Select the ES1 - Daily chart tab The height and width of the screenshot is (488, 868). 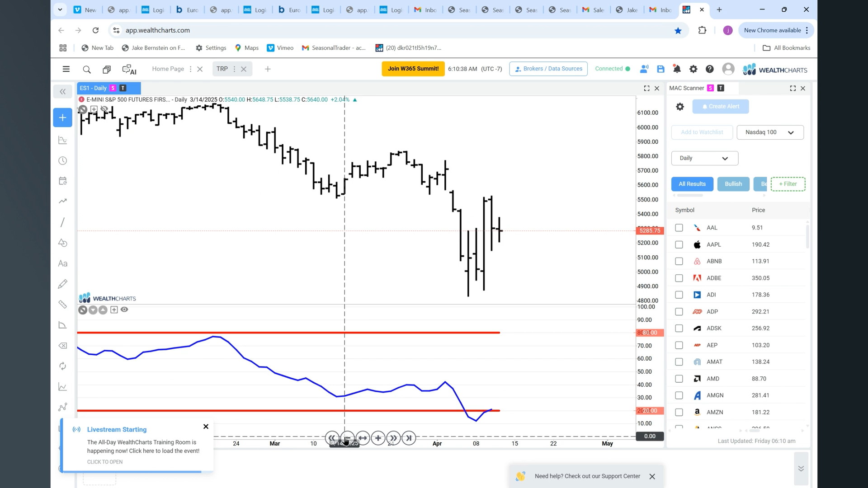click(x=108, y=88)
